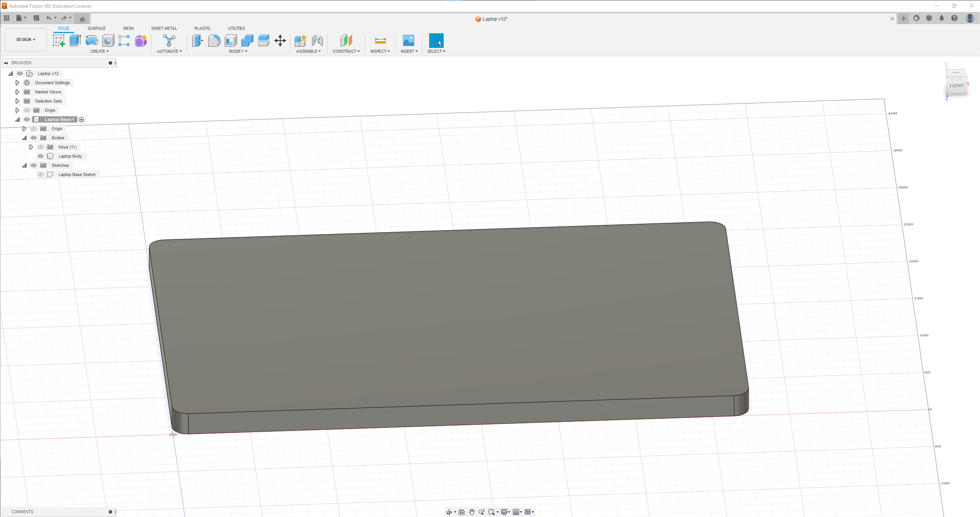Expand the Keys group in browser

(x=31, y=147)
